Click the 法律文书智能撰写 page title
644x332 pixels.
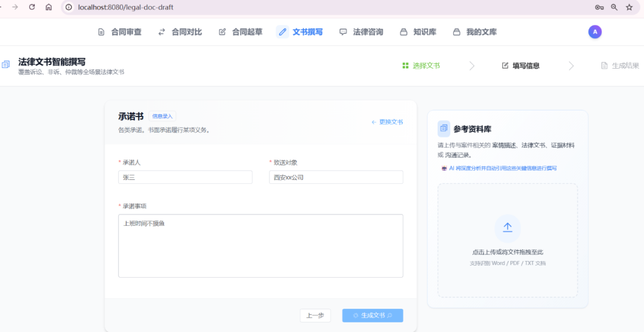[x=52, y=62]
